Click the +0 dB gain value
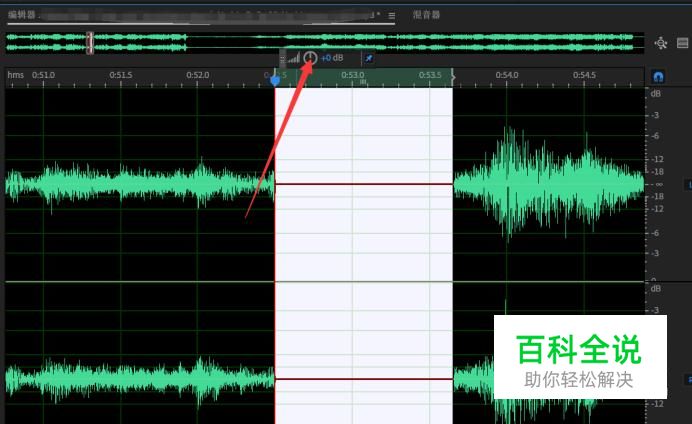 [332, 58]
